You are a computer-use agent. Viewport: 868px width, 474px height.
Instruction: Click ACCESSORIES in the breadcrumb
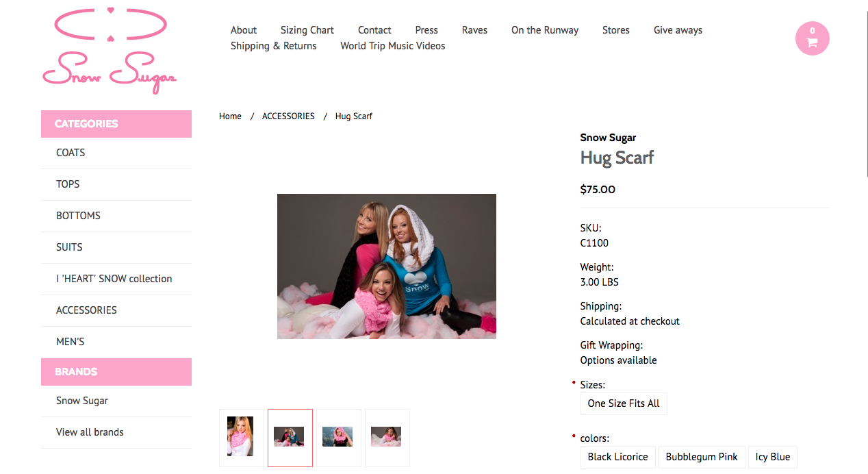[288, 116]
